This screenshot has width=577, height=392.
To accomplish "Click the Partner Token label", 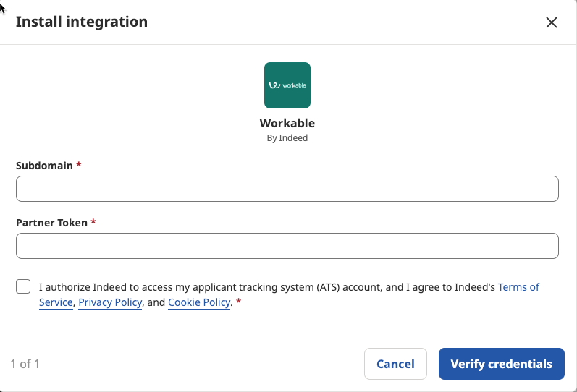I will coord(52,223).
